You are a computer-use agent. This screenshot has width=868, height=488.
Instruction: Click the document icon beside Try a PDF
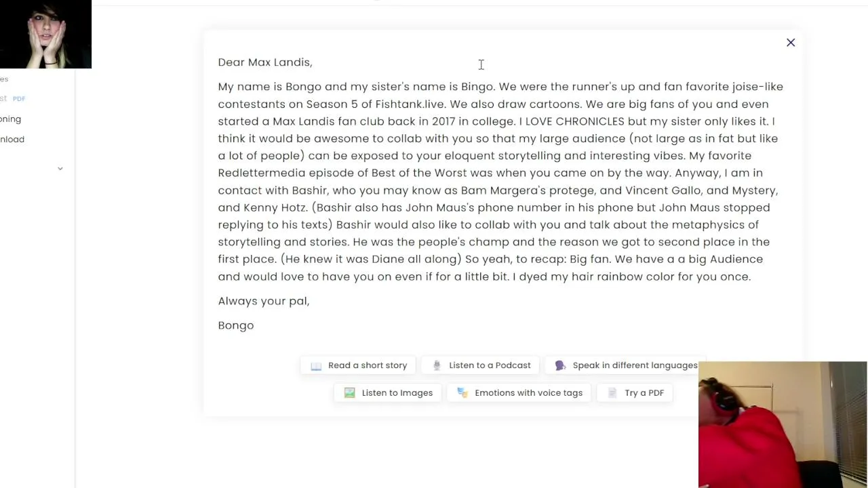pos(612,392)
